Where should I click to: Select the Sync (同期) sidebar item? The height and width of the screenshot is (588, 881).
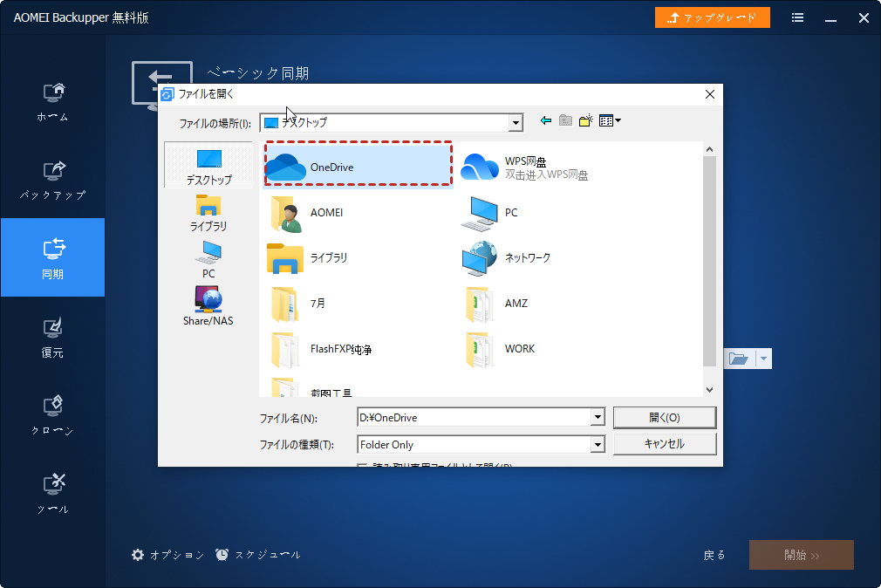tap(53, 257)
